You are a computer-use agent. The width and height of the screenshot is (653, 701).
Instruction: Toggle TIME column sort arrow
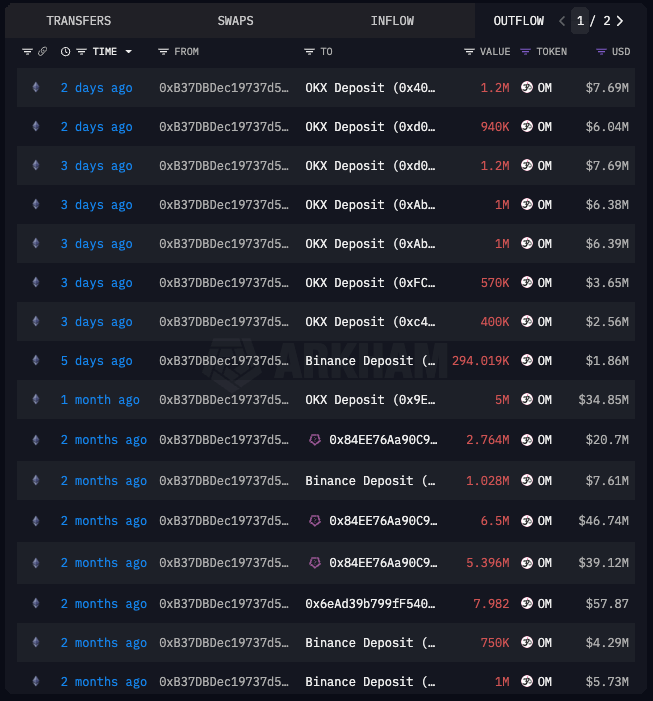[127, 51]
